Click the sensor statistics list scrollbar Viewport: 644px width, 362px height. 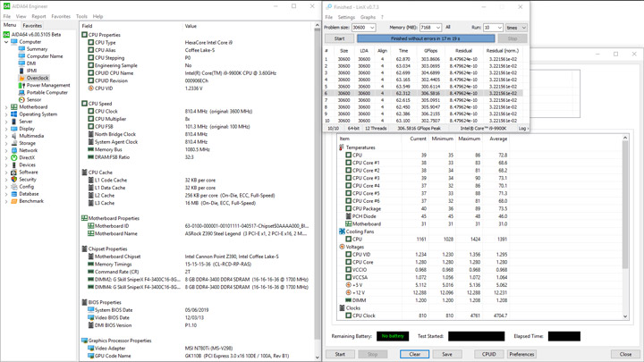(x=625, y=227)
